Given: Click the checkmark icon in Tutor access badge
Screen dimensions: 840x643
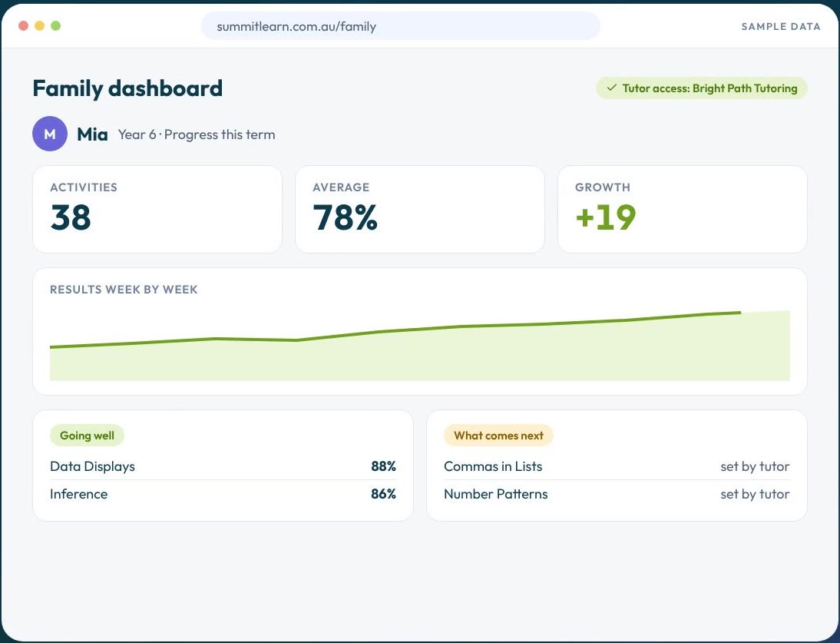Looking at the screenshot, I should click(x=611, y=88).
